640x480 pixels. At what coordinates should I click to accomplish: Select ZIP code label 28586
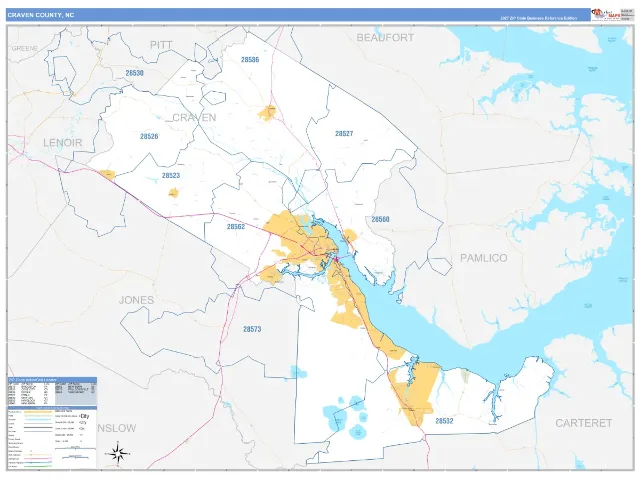(x=250, y=60)
